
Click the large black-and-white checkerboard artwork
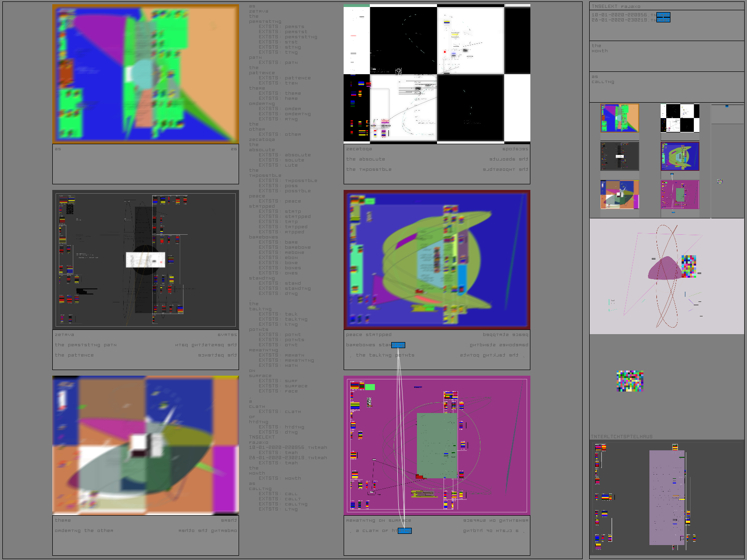click(437, 74)
